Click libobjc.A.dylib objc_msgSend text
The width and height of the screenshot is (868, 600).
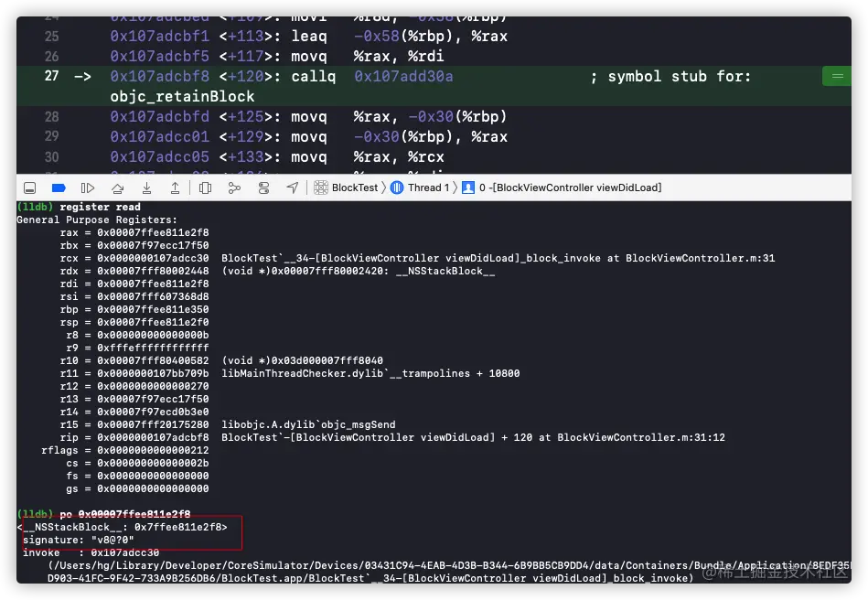pyautogui.click(x=308, y=424)
